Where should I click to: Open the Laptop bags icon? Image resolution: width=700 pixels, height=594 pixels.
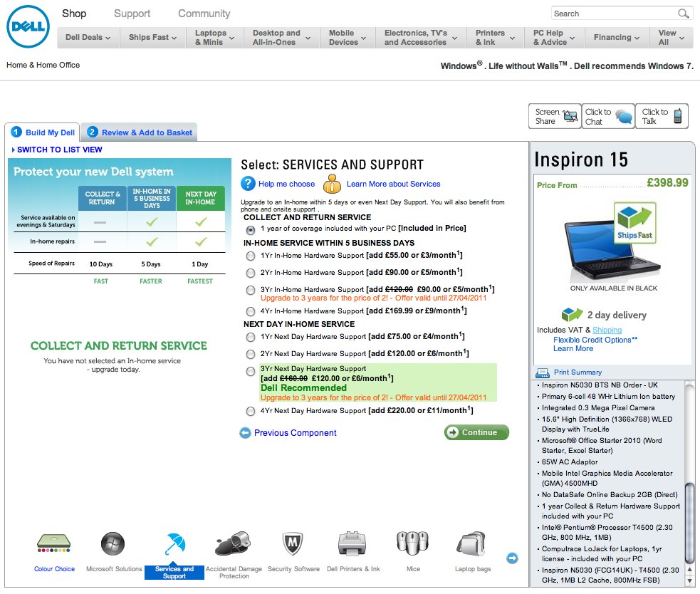point(472,544)
